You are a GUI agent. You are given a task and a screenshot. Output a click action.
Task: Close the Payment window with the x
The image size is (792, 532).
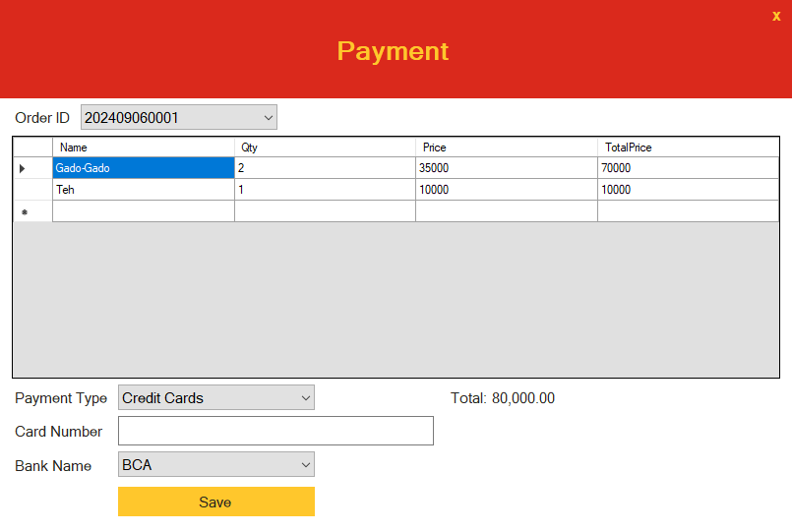tap(776, 16)
